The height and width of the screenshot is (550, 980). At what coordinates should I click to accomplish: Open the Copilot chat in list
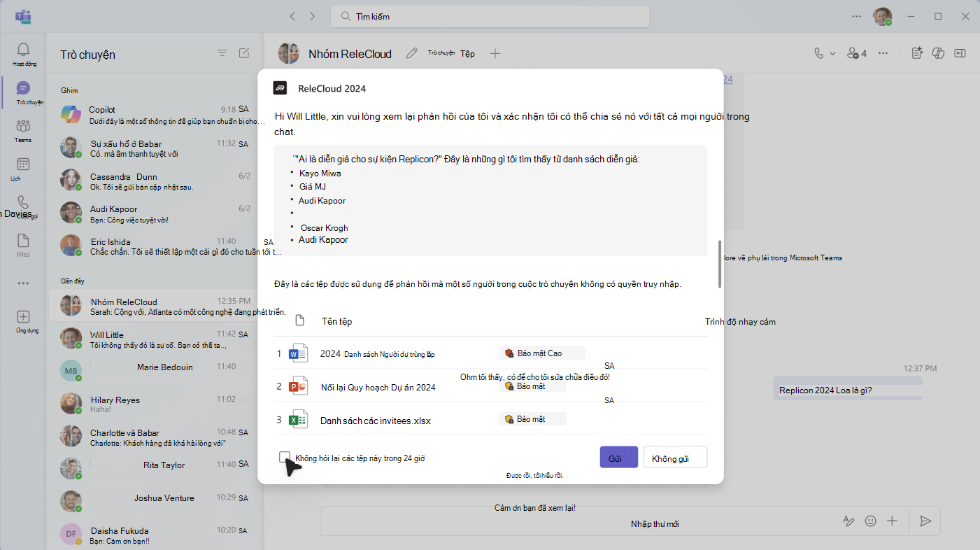pyautogui.click(x=155, y=115)
